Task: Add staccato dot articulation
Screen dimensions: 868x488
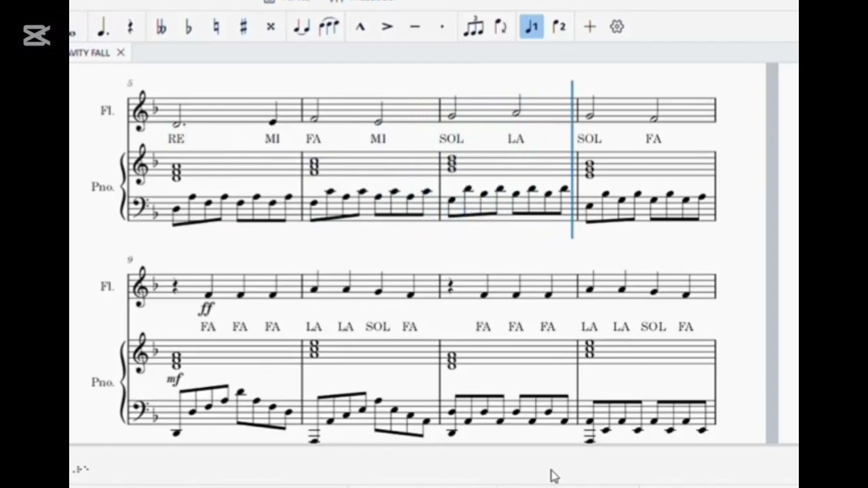Action: pyautogui.click(x=442, y=27)
